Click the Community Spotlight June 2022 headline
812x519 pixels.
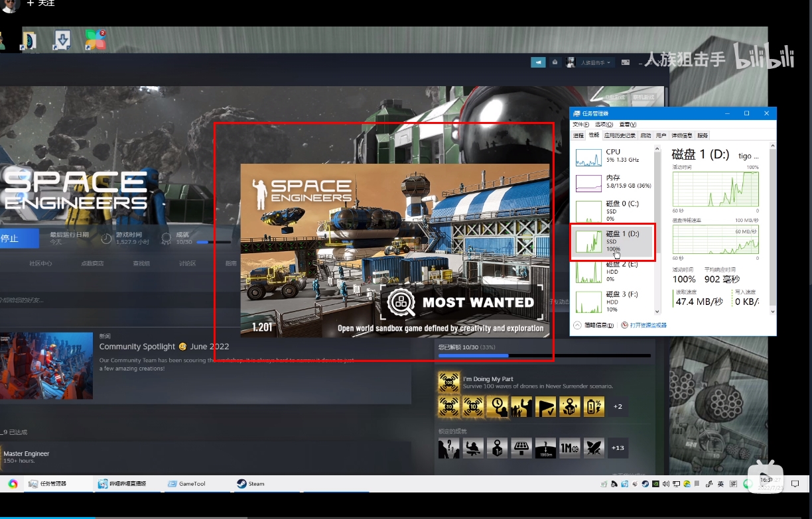click(164, 347)
